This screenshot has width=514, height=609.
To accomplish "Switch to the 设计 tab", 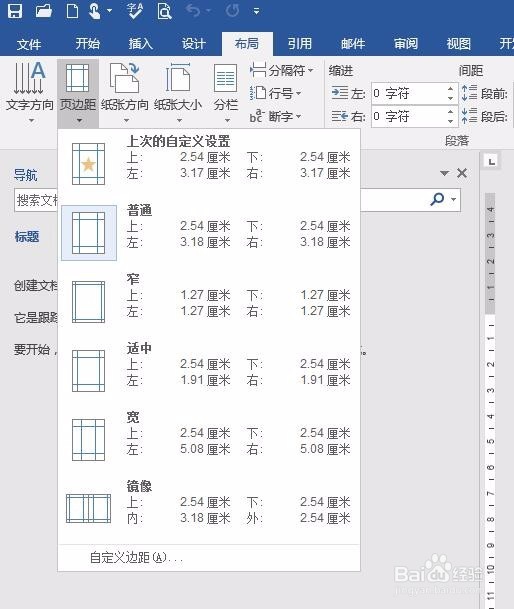I will pos(193,44).
